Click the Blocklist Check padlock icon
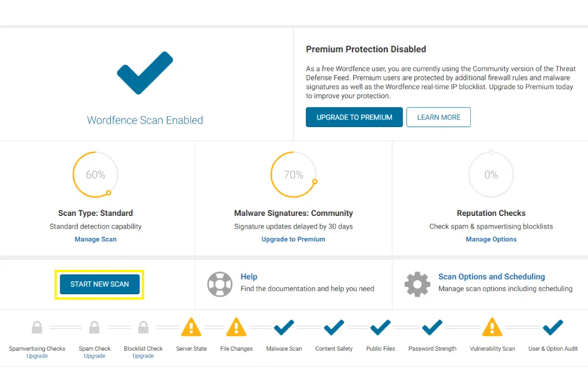The width and height of the screenshot is (588, 392). click(x=143, y=327)
